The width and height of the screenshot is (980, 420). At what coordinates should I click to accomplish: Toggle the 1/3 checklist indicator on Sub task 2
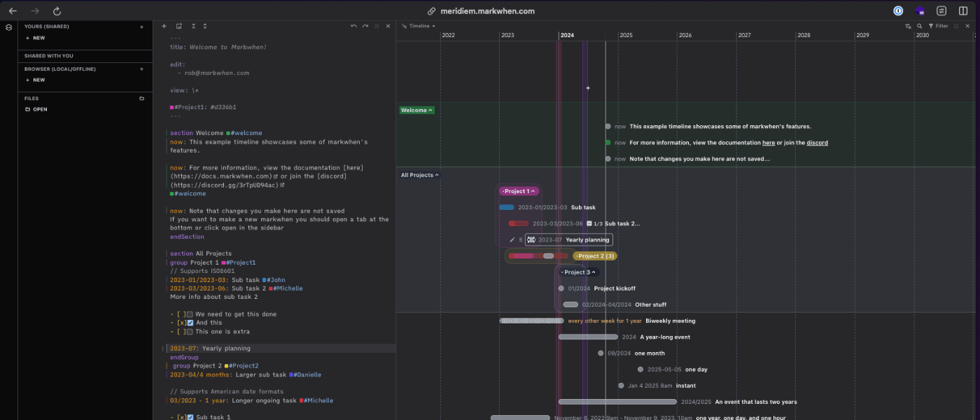pyautogui.click(x=594, y=223)
